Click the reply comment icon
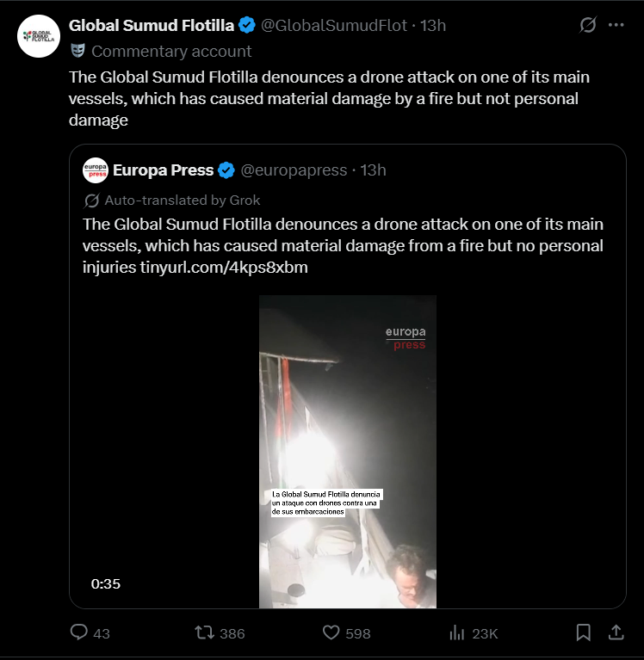This screenshot has height=660, width=644. pos(79,632)
